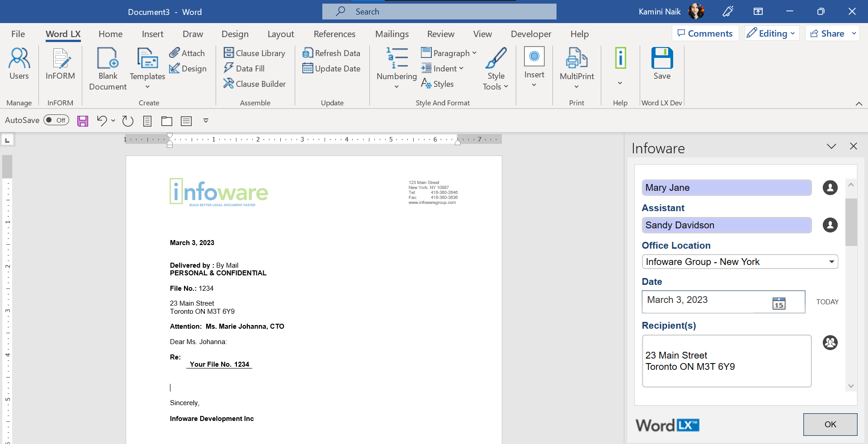Create a Blank Document
This screenshot has width=868, height=444.
tap(107, 68)
